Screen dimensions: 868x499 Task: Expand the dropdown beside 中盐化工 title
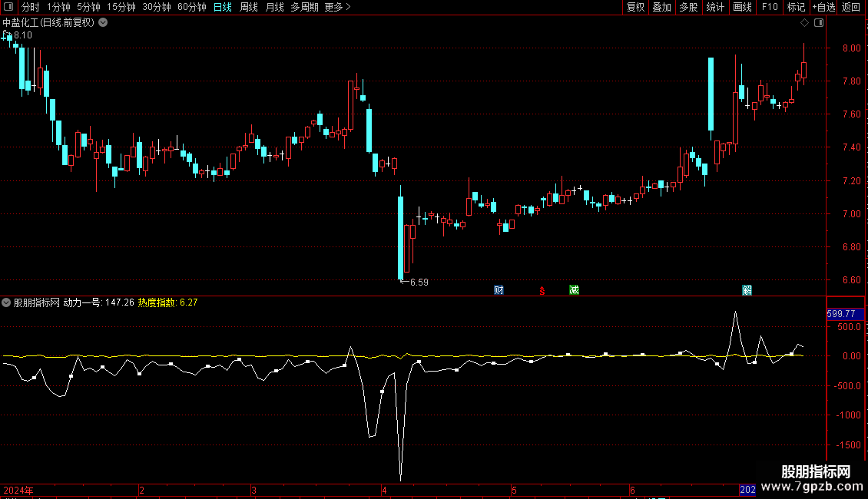click(103, 23)
